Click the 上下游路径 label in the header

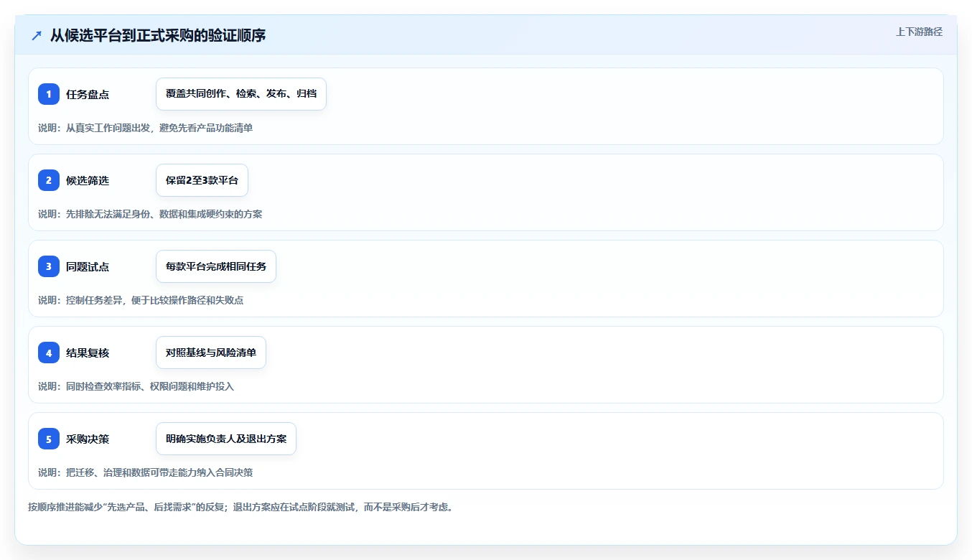(919, 32)
